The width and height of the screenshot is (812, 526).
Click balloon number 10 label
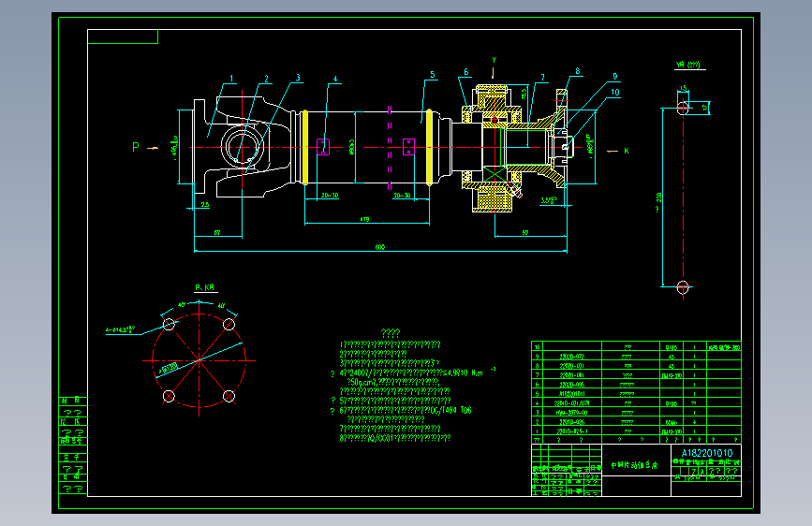pyautogui.click(x=614, y=92)
